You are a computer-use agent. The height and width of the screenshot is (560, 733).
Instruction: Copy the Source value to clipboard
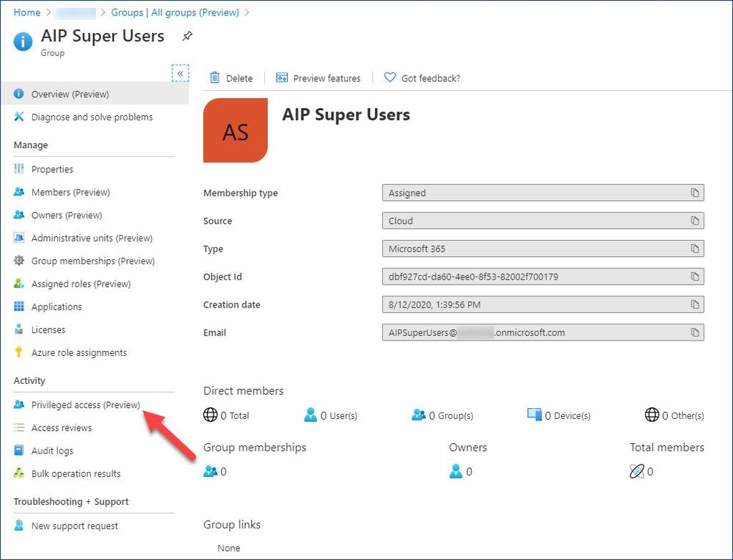click(695, 221)
